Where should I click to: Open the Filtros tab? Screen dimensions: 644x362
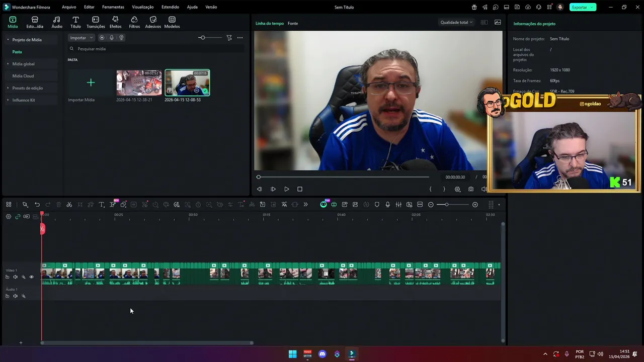(x=134, y=22)
